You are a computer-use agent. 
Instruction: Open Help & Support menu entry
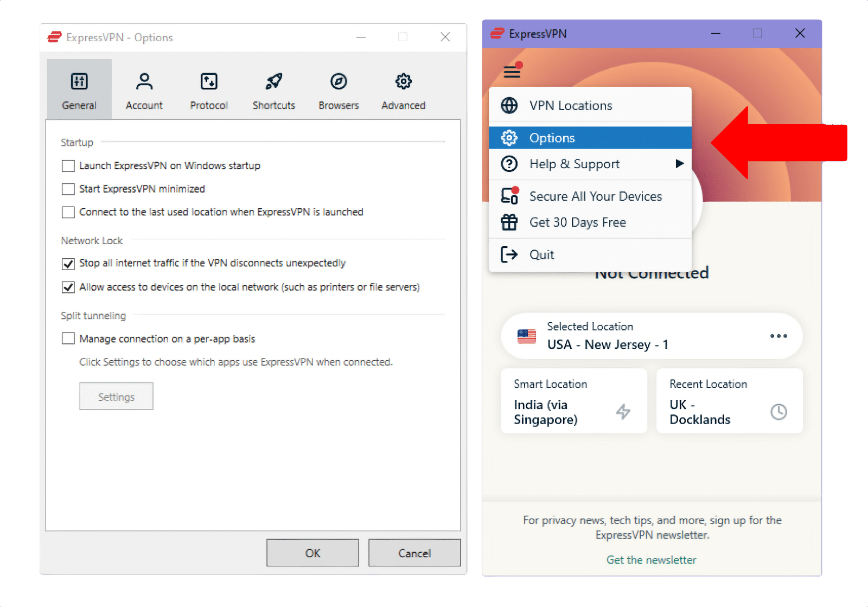click(x=590, y=164)
